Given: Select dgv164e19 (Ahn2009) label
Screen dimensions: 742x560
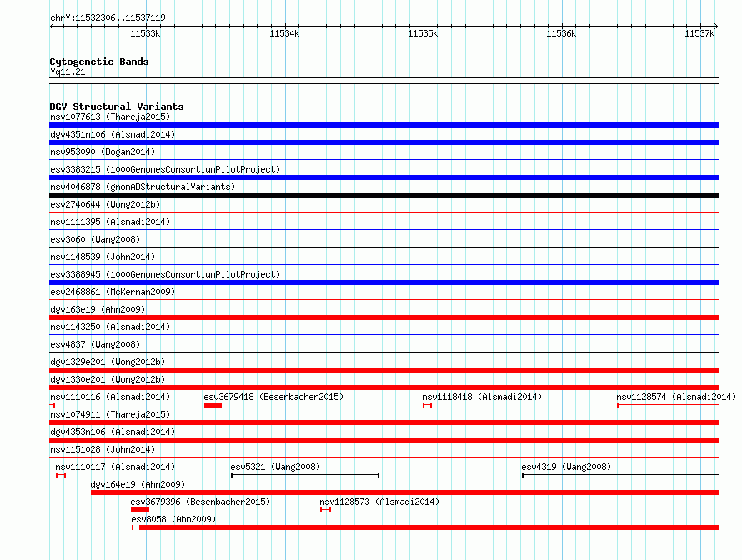Looking at the screenshot, I should [x=138, y=484].
